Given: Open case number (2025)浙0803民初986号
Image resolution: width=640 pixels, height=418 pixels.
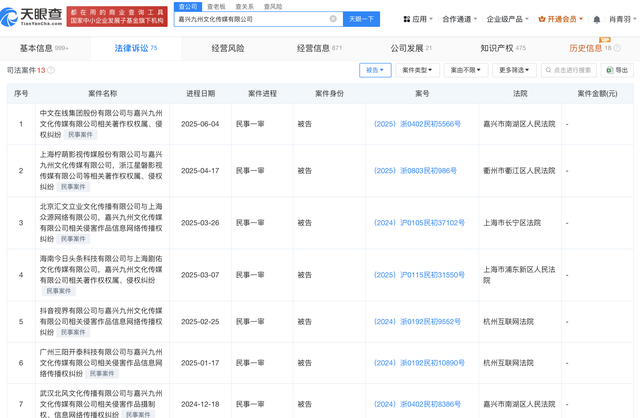Looking at the screenshot, I should click(415, 171).
